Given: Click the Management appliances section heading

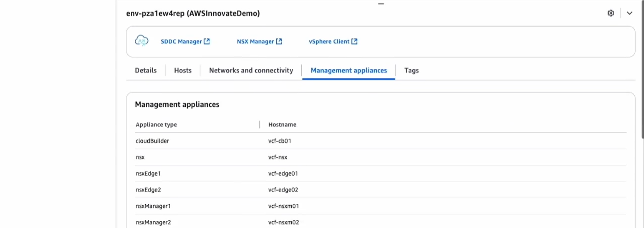Looking at the screenshot, I should pos(177,105).
